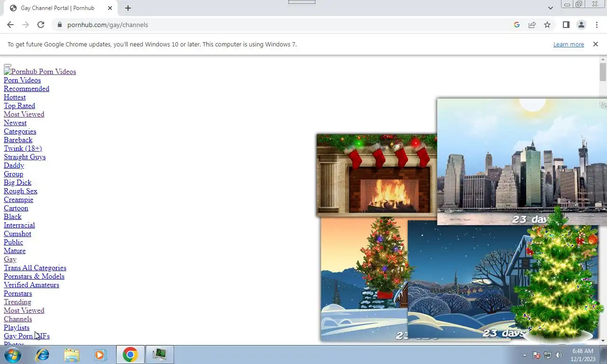Open Windows Media Player from taskbar
Screen dimensions: 607x364
tap(100, 355)
